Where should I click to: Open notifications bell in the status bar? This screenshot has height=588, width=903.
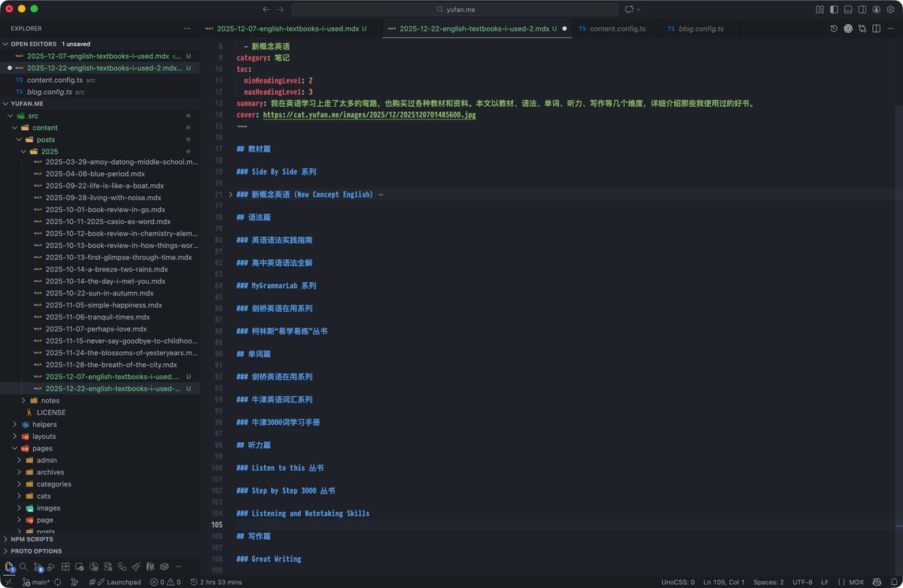(x=892, y=582)
